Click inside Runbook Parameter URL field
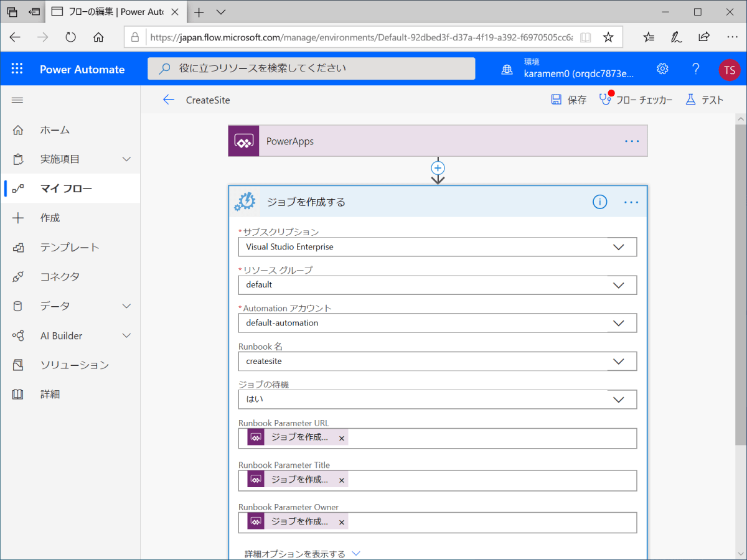The width and height of the screenshot is (747, 560). [438, 438]
